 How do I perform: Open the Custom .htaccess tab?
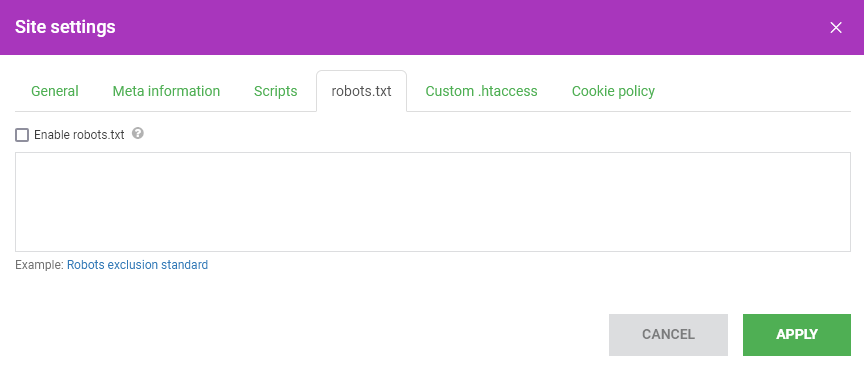click(x=481, y=91)
